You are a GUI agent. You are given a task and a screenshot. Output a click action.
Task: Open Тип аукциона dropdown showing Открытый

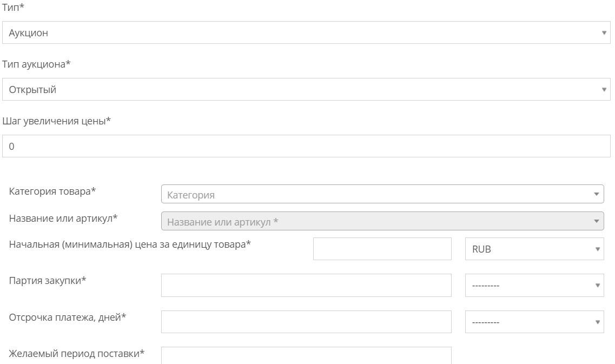click(306, 90)
